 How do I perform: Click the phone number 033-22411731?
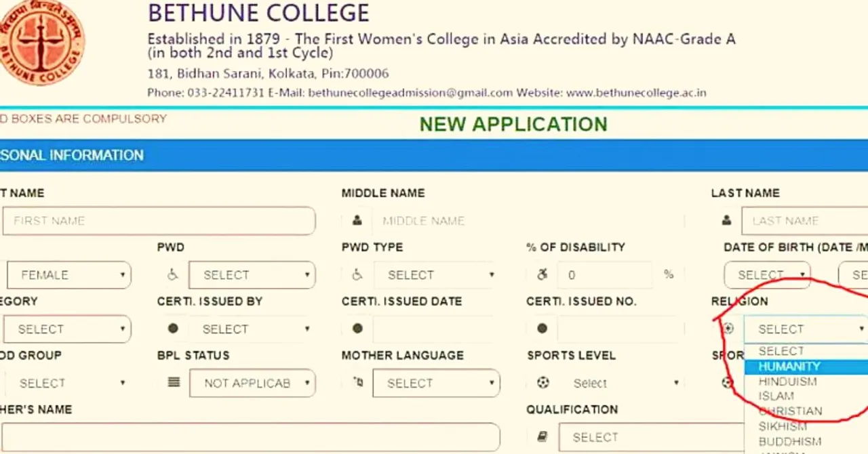(x=226, y=93)
